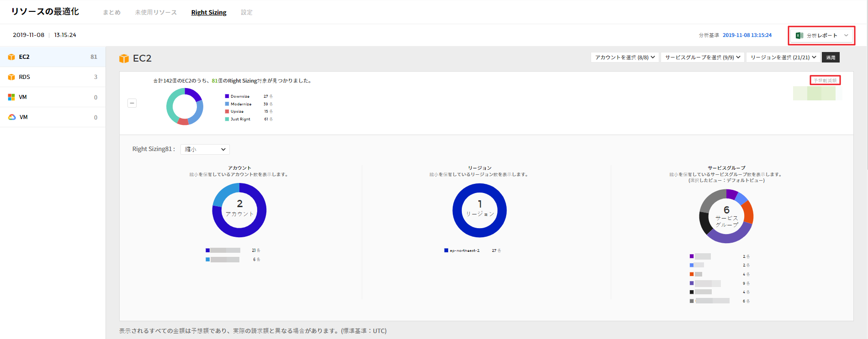The image size is (868, 339).
Task: Go to the 設定 tab
Action: (x=247, y=12)
